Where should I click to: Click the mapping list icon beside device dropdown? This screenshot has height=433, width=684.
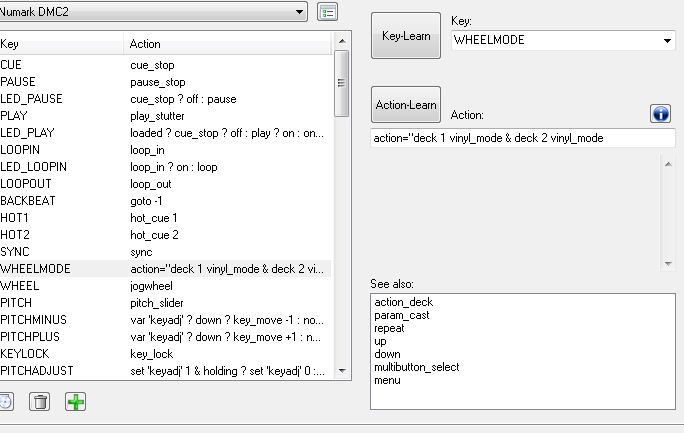tap(327, 12)
